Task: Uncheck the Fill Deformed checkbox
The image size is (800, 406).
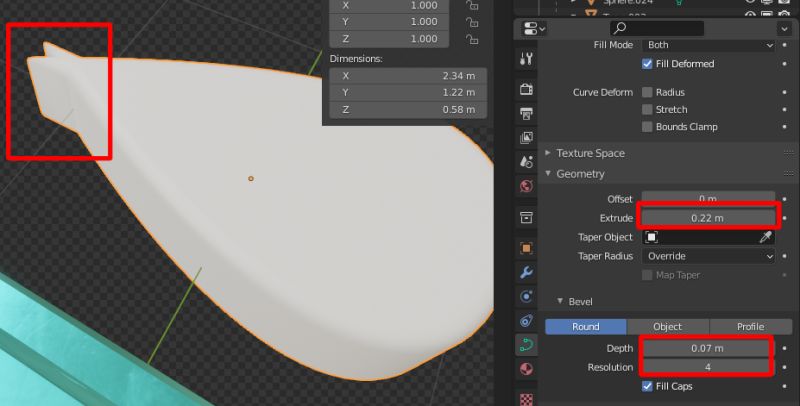Action: pos(647,64)
